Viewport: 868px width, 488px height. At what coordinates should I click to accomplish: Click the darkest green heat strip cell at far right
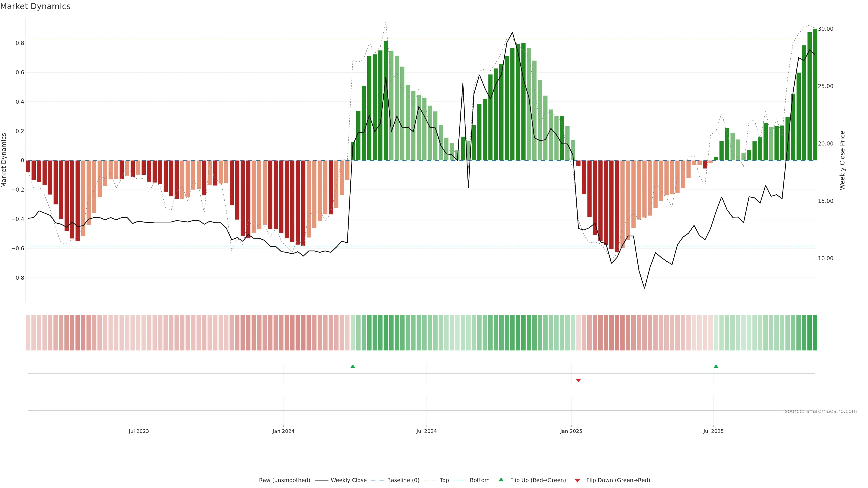815,332
